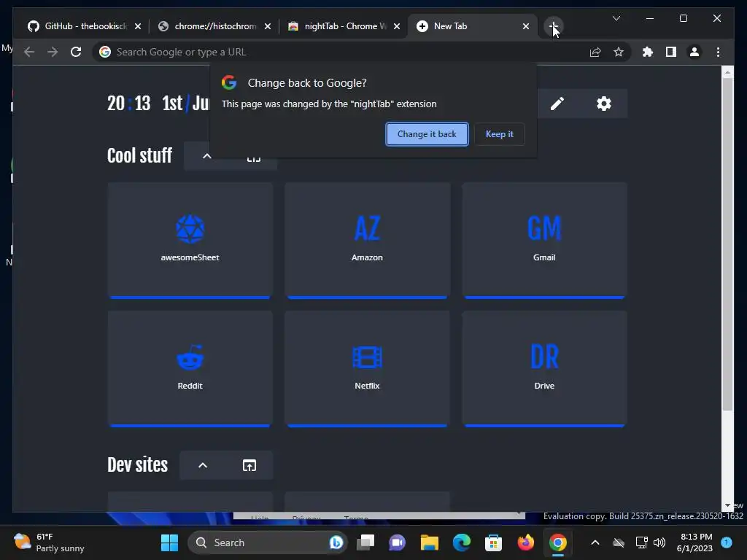Click the scrollbar down arrow
The width and height of the screenshot is (747, 560).
(x=727, y=505)
